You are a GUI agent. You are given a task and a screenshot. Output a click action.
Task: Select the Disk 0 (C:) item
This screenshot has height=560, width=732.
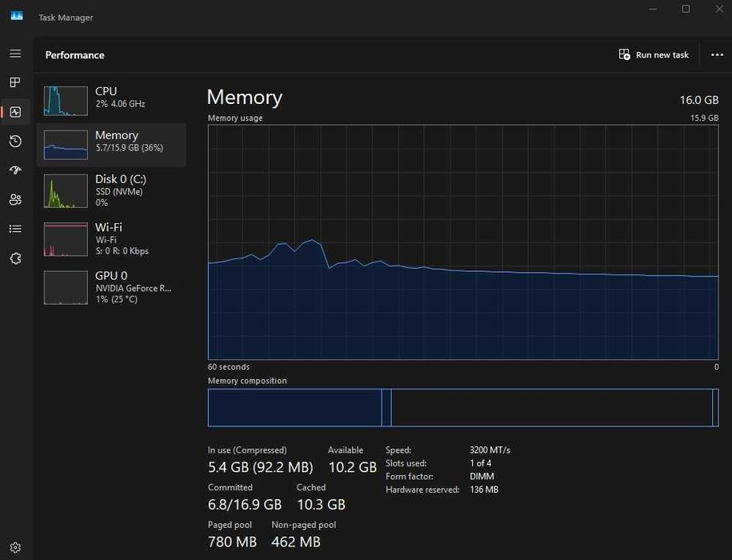(111, 191)
